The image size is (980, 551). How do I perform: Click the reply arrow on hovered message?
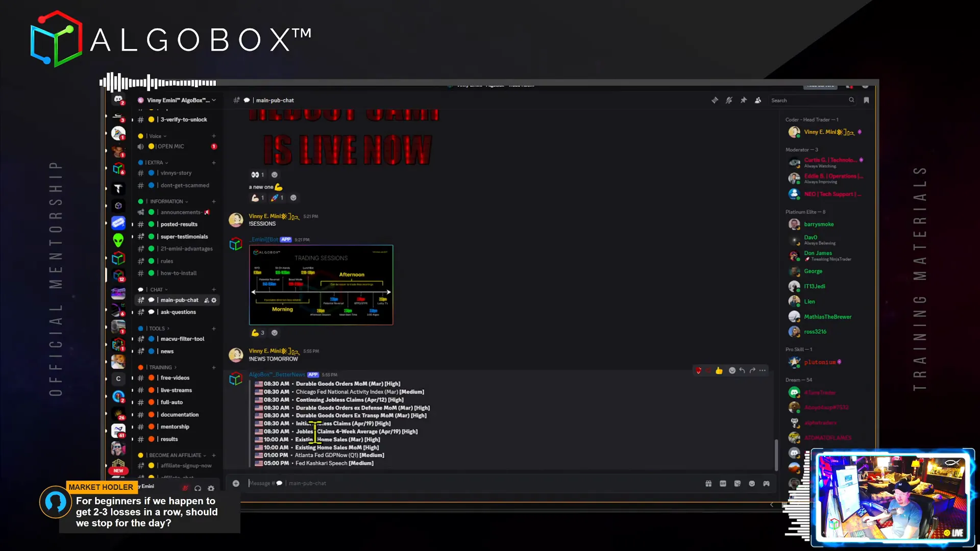click(x=742, y=370)
